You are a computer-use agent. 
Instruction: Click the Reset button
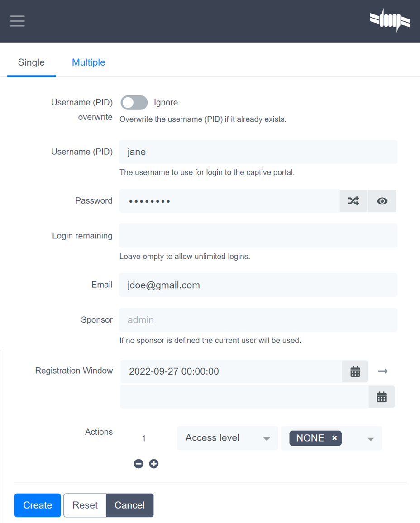85,505
